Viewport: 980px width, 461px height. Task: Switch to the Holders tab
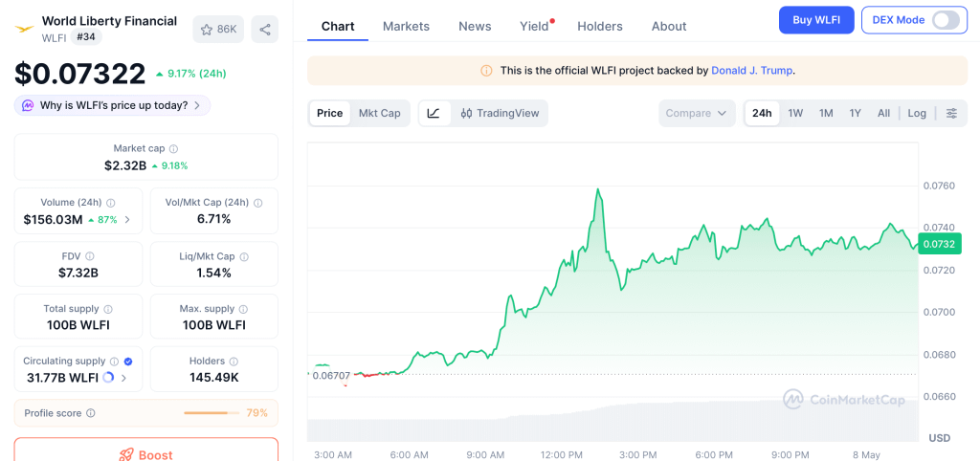tap(600, 26)
